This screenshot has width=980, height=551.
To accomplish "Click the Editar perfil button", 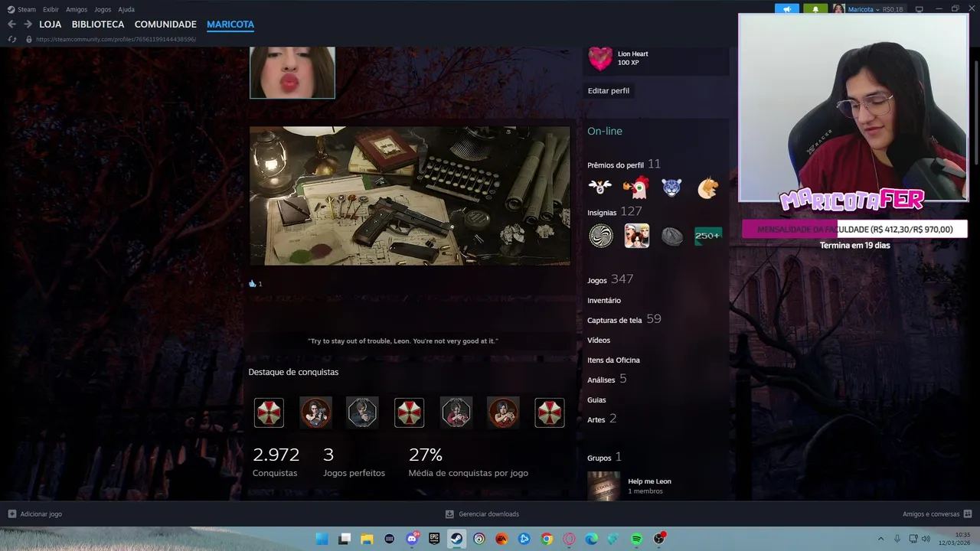I will [x=609, y=90].
